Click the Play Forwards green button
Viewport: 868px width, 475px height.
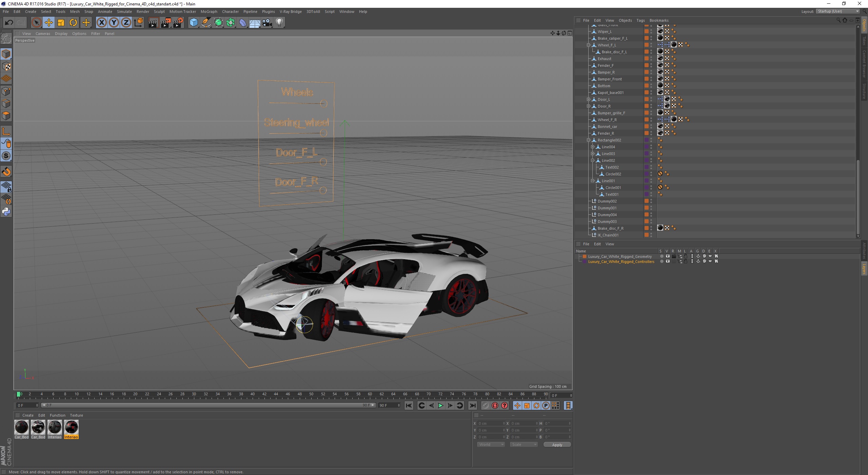(x=440, y=405)
